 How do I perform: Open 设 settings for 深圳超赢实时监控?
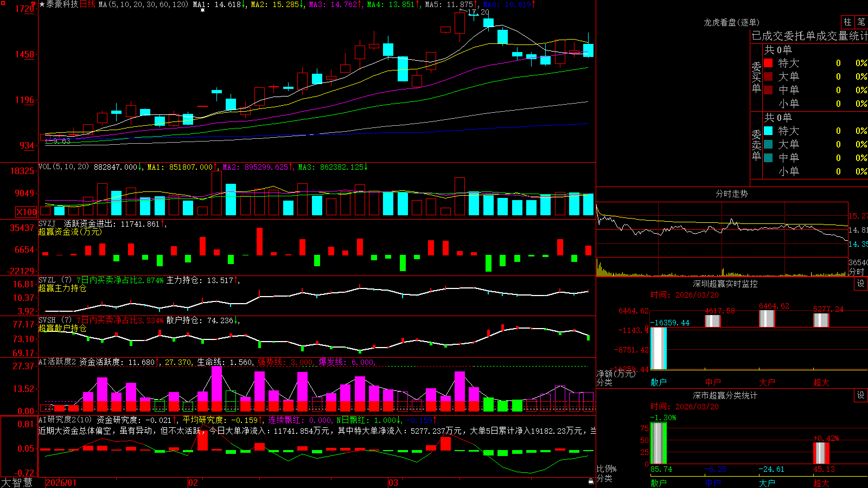coord(861,284)
